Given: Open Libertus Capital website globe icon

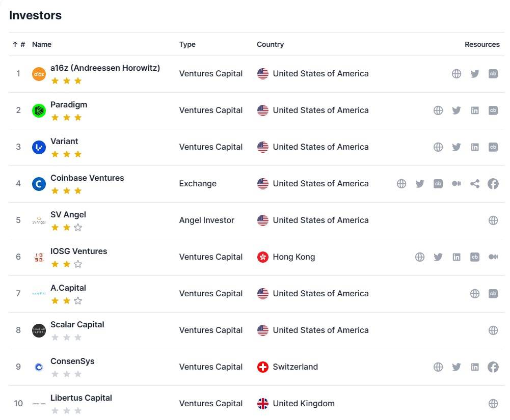Looking at the screenshot, I should (493, 403).
